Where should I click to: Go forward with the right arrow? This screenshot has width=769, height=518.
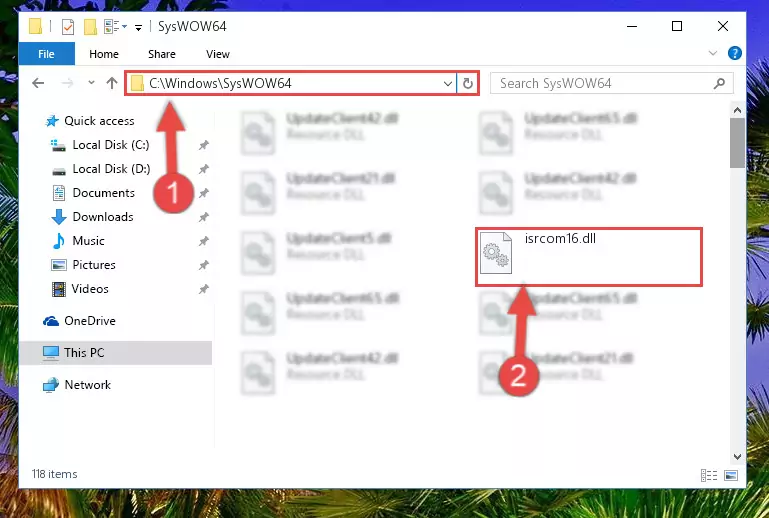point(68,83)
